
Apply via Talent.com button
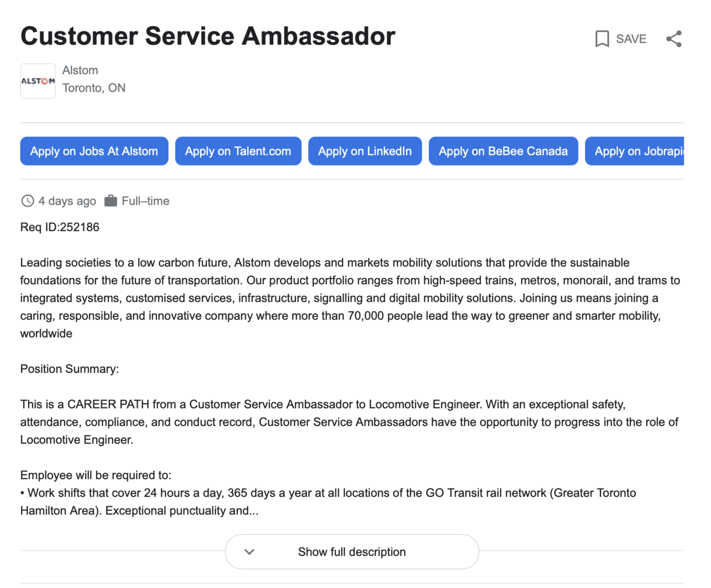(x=238, y=151)
